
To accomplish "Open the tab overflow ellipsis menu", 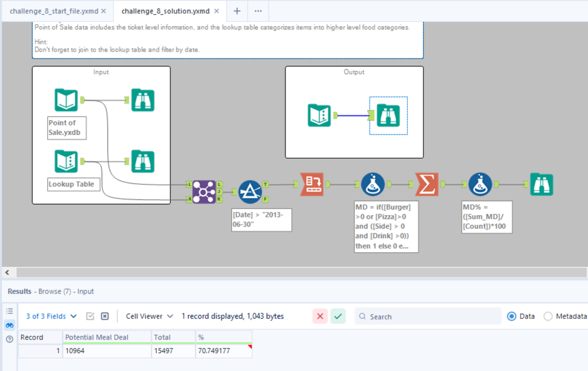I will (258, 11).
